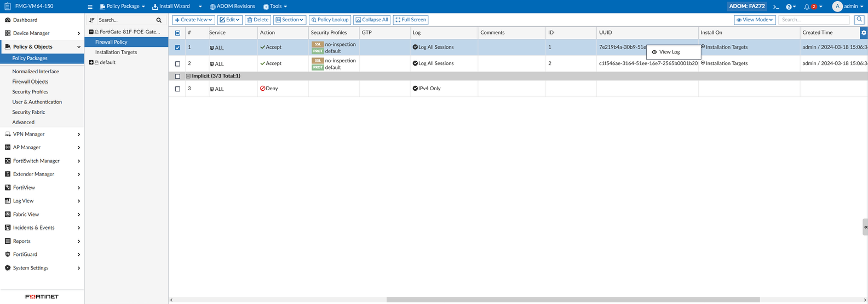The width and height of the screenshot is (868, 304).
Task: Select View Log from context menu
Action: [674, 52]
